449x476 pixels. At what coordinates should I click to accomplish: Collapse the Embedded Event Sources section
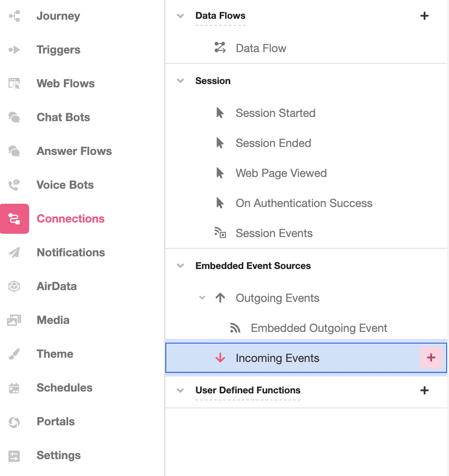(180, 266)
